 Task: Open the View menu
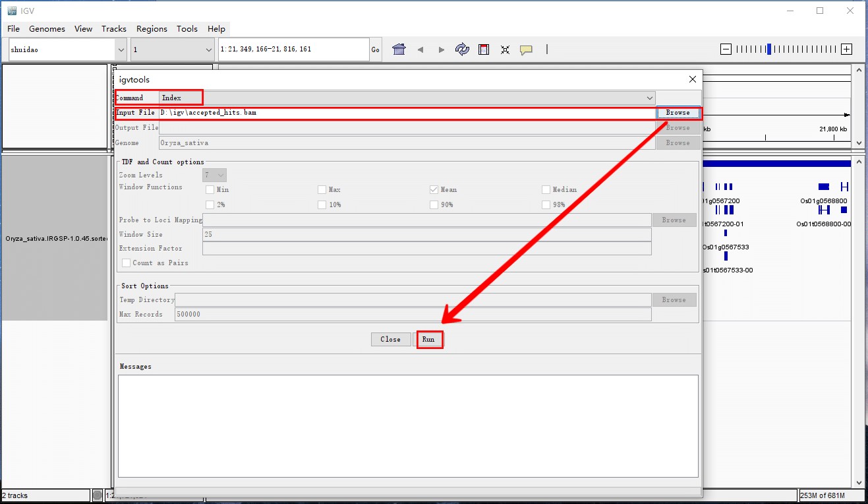point(84,29)
